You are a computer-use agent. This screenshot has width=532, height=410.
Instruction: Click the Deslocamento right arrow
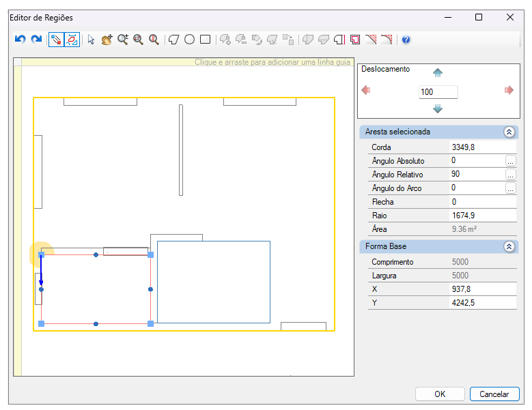click(509, 90)
